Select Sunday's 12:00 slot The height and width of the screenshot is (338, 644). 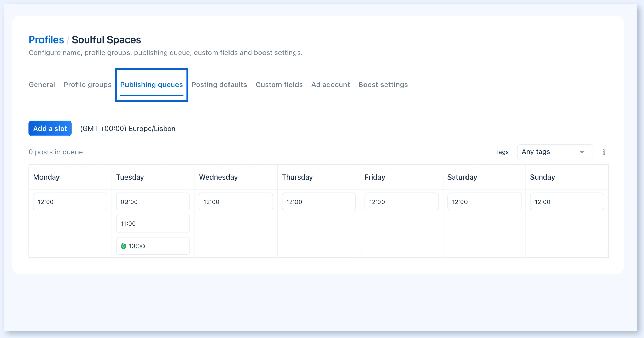point(567,202)
